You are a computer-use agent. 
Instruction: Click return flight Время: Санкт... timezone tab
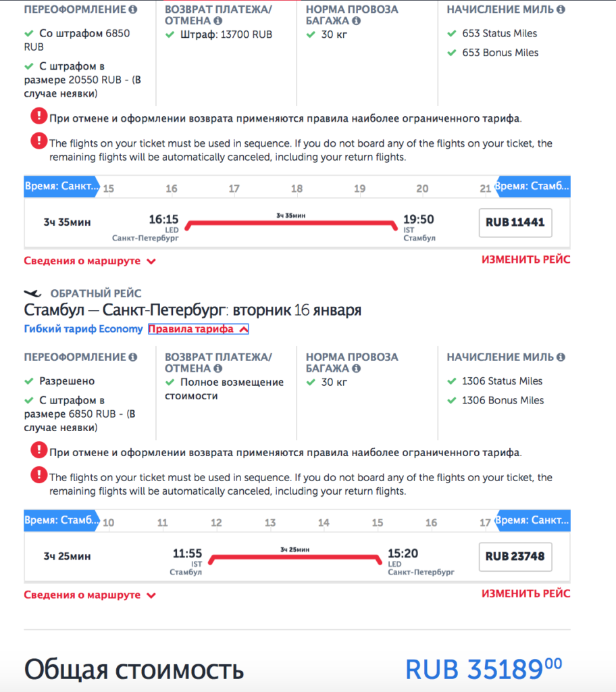tap(532, 520)
